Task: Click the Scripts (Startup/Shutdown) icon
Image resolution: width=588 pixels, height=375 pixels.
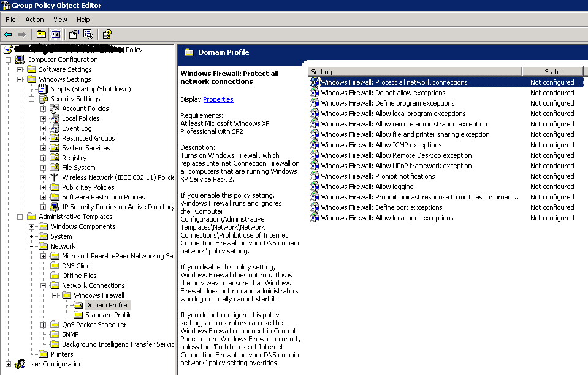Action: coord(43,89)
